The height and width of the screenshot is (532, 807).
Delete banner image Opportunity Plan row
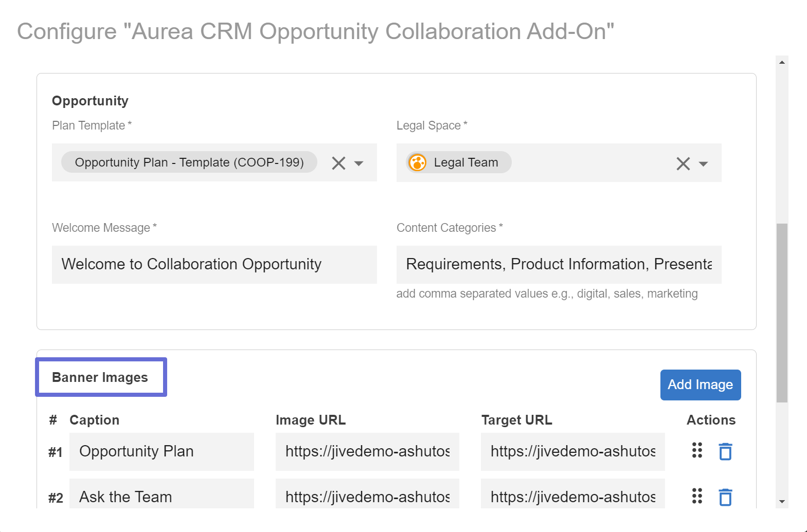tap(725, 451)
